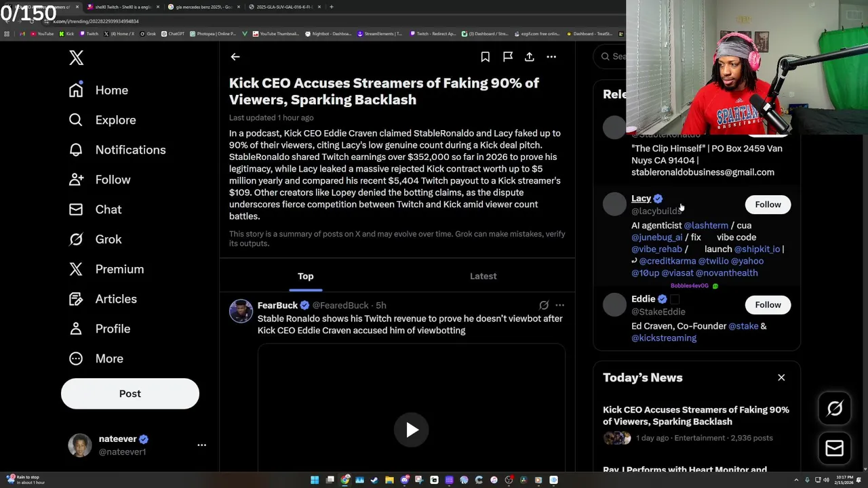
Task: Open the YouTube bookmark
Action: tap(42, 34)
